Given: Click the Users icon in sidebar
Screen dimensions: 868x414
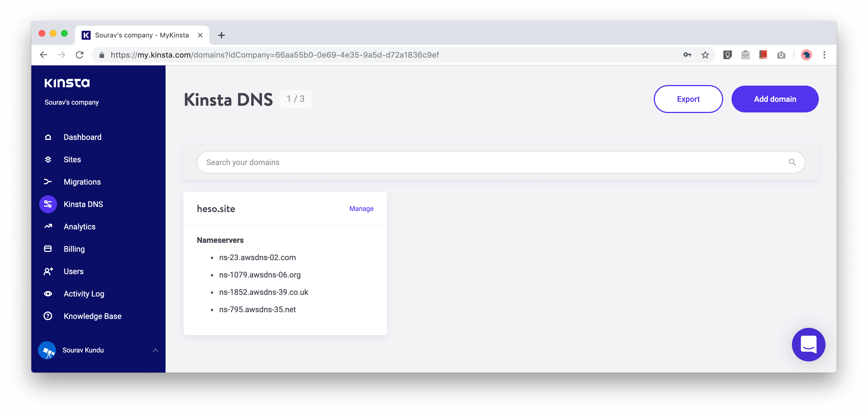Looking at the screenshot, I should click(x=48, y=271).
